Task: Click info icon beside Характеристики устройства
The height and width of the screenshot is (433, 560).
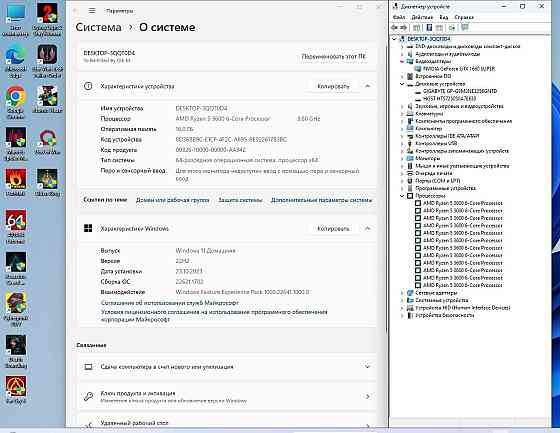Action: (x=88, y=86)
